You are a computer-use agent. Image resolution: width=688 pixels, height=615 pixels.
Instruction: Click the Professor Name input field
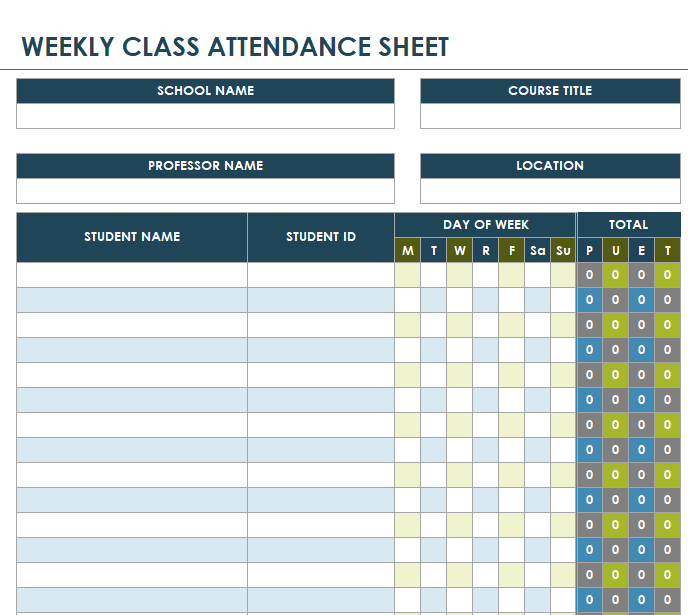point(205,191)
